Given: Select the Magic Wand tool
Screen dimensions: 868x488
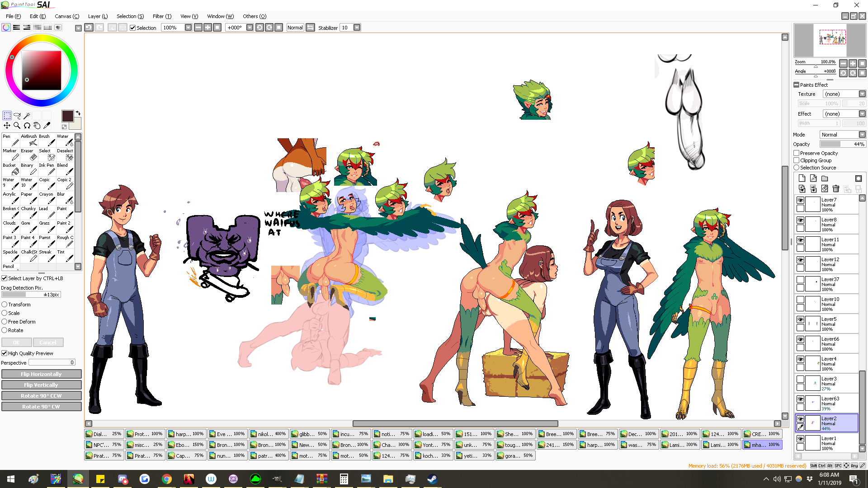Looking at the screenshot, I should point(27,115).
